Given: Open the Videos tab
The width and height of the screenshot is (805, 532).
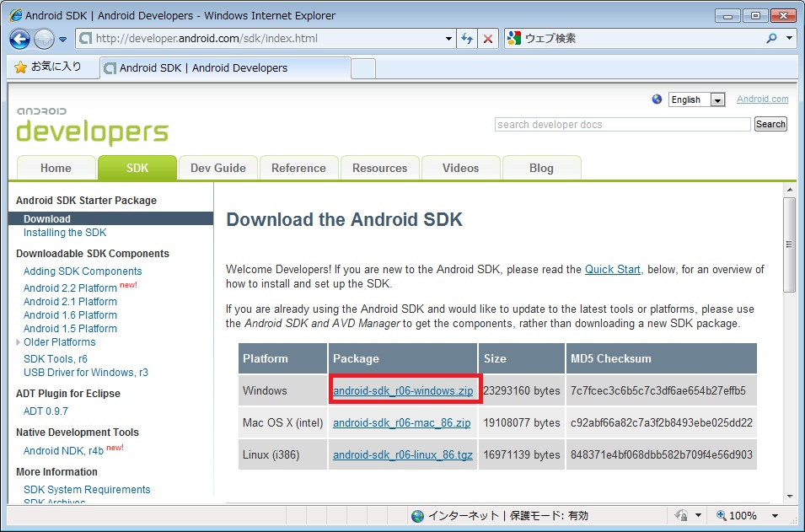Looking at the screenshot, I should point(460,169).
